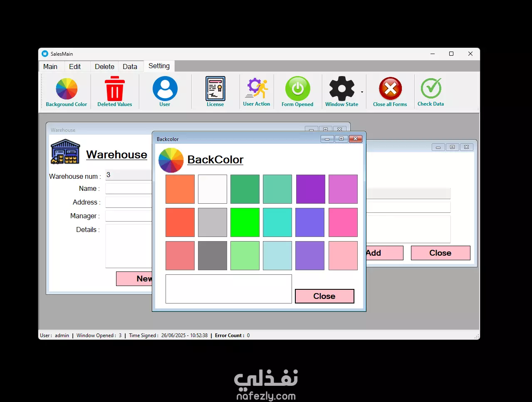This screenshot has height=402, width=532.
Task: Click the warehouse building icon
Action: pos(65,152)
